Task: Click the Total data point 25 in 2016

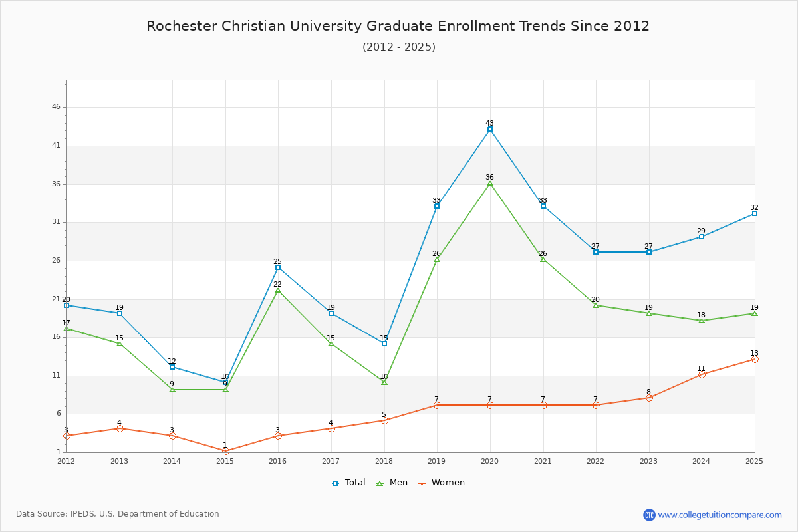Action: 278,267
